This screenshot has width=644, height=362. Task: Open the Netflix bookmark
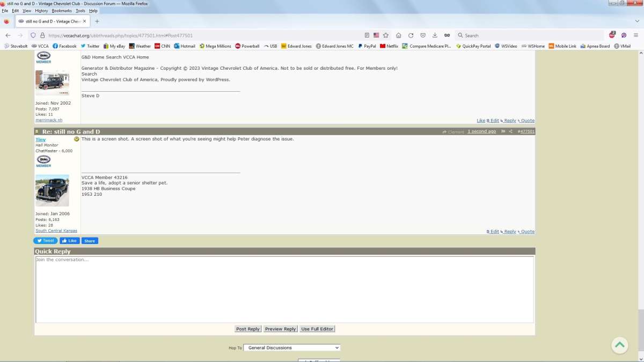pyautogui.click(x=389, y=46)
